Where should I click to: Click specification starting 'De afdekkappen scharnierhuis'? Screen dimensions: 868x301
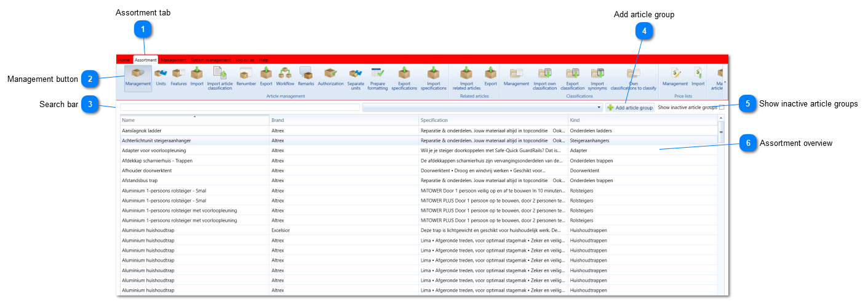(493, 161)
